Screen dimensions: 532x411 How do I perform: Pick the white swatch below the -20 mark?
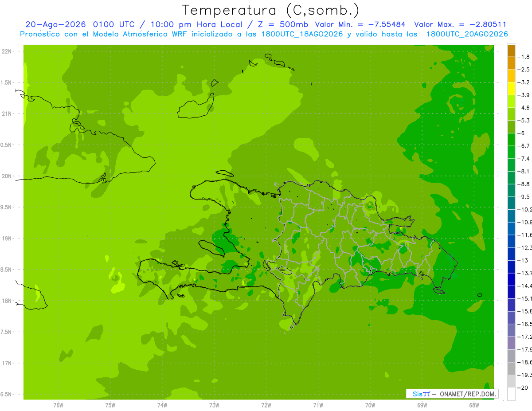511,394
